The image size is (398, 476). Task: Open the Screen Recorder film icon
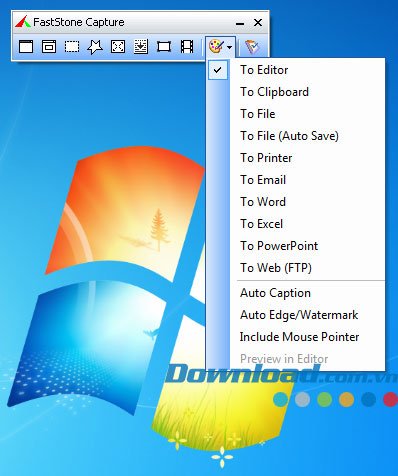pos(187,47)
